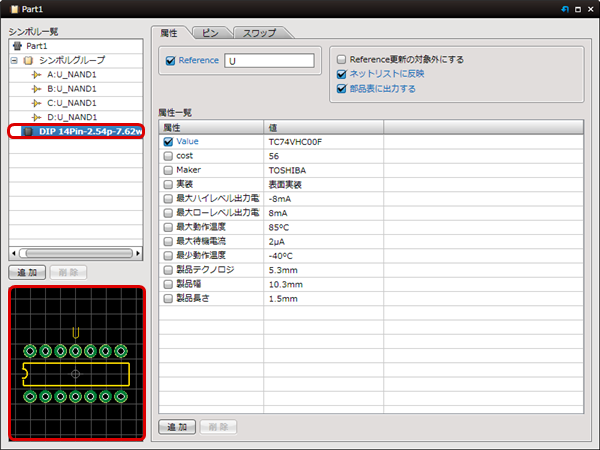Toggle the netlist reflection checkbox

tap(341, 74)
